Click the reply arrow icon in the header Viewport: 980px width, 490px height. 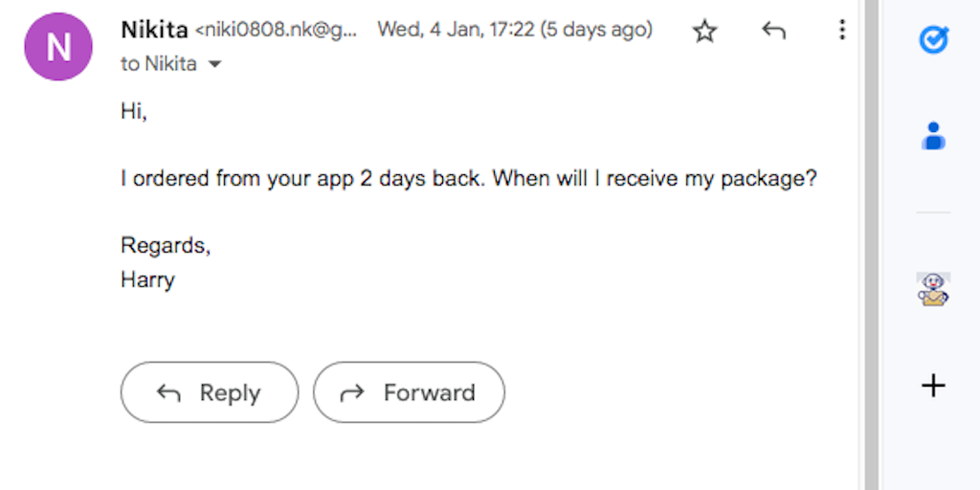click(773, 32)
